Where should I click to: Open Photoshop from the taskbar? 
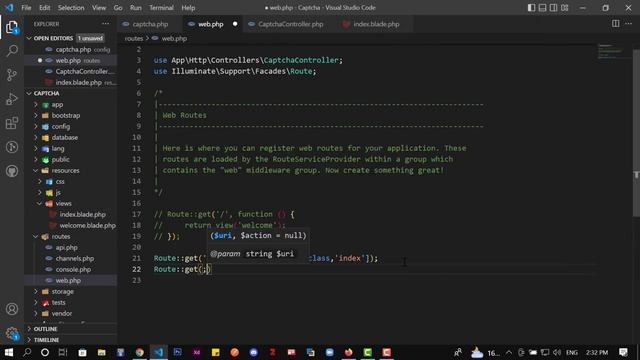[x=178, y=352]
